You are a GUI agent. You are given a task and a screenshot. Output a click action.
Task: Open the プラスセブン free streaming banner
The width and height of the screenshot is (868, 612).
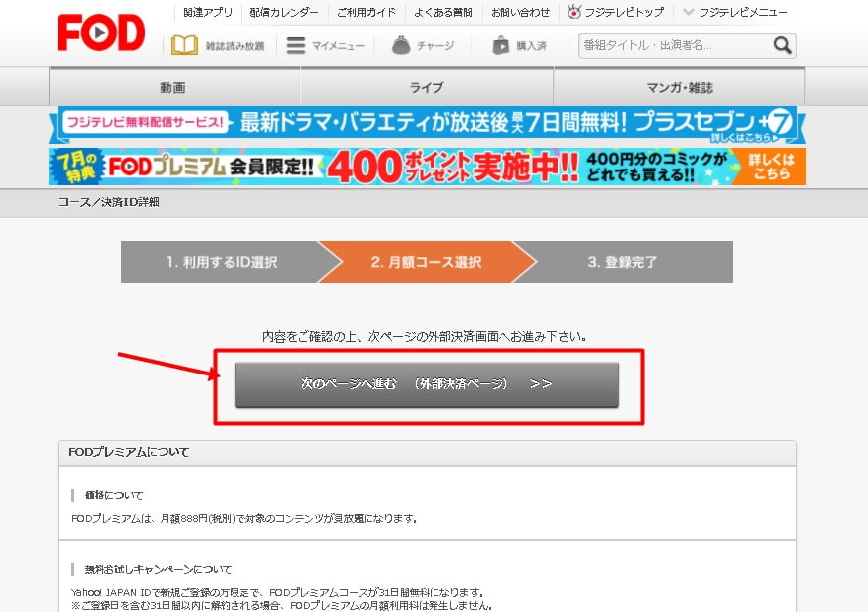(x=428, y=124)
